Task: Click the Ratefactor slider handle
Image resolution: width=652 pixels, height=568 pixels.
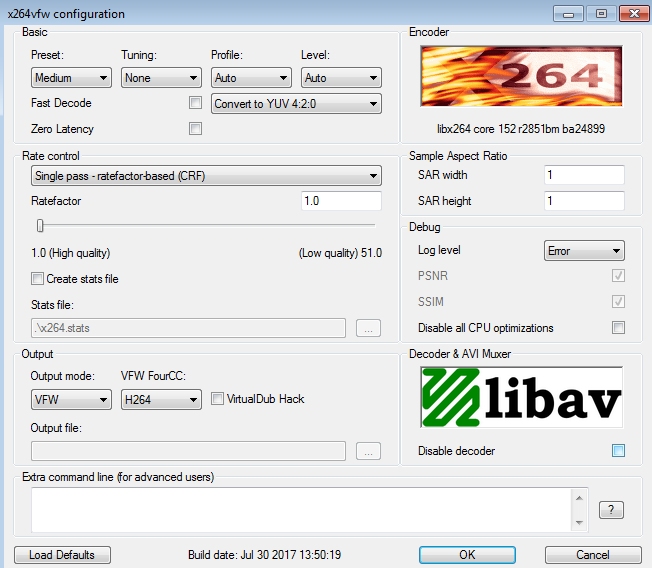Action: tap(40, 225)
